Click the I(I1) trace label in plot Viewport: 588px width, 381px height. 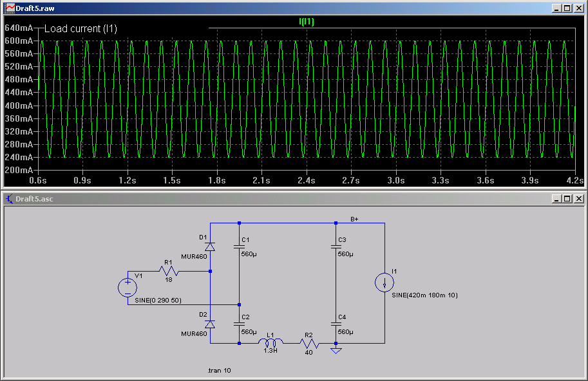pyautogui.click(x=307, y=22)
